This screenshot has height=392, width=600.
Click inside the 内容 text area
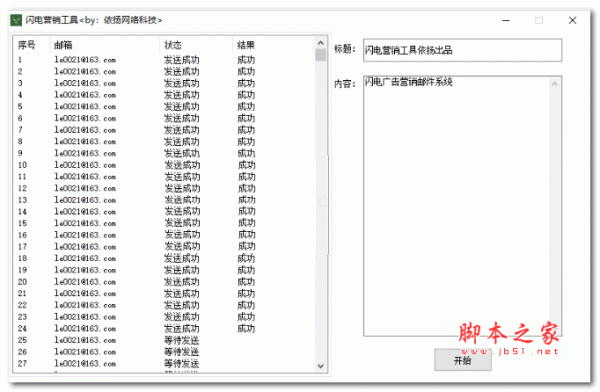[x=456, y=206]
